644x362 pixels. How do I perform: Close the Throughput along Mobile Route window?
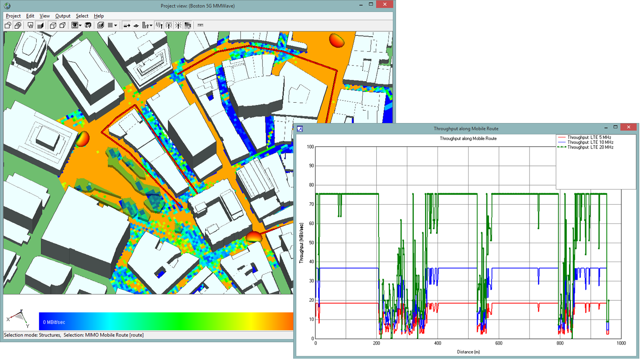(628, 127)
